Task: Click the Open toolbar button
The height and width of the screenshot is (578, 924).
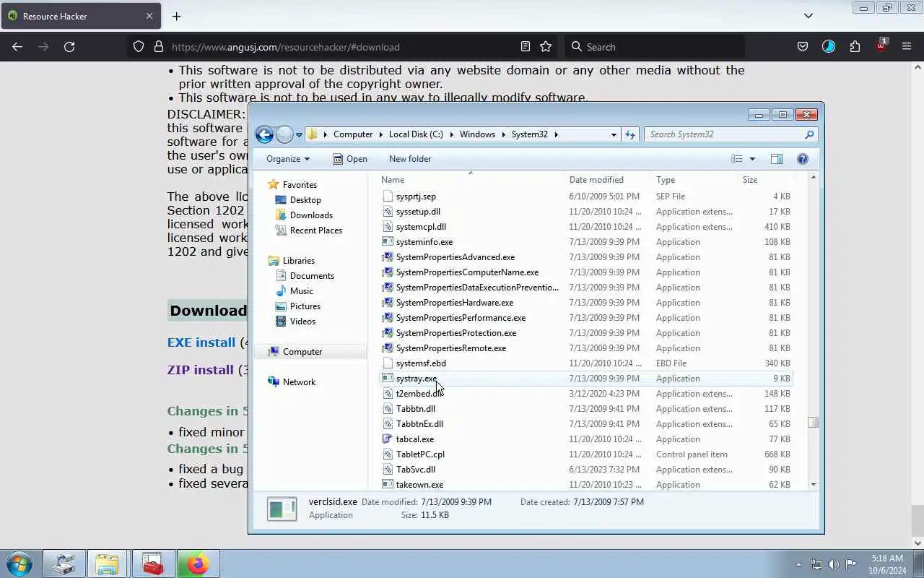Action: pos(350,159)
